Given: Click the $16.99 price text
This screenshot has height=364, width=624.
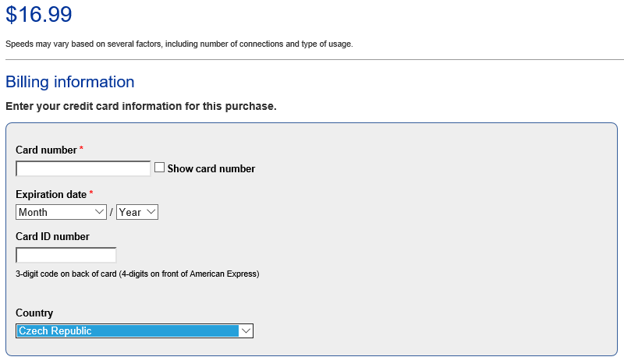Looking at the screenshot, I should pos(38,14).
